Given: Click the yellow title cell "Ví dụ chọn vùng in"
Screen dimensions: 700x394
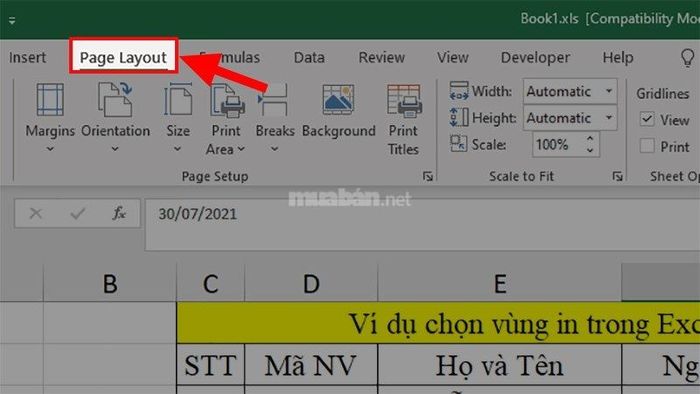Looking at the screenshot, I should (438, 323).
